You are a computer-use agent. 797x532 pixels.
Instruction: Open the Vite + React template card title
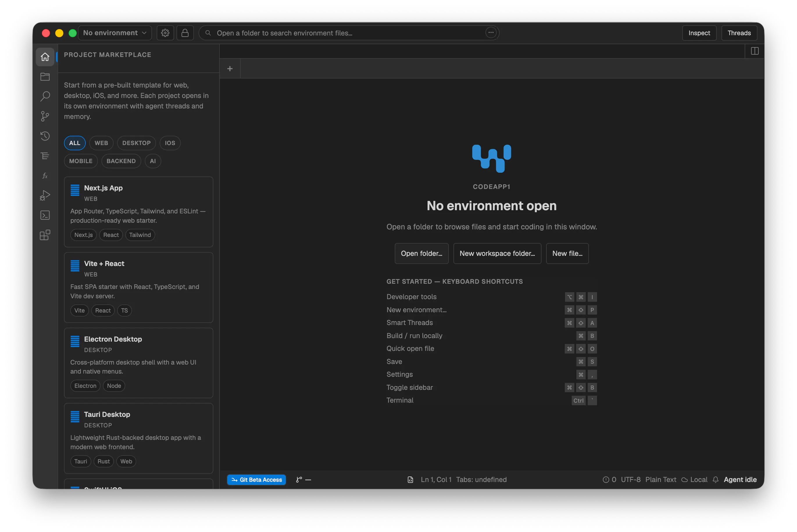[104, 264]
